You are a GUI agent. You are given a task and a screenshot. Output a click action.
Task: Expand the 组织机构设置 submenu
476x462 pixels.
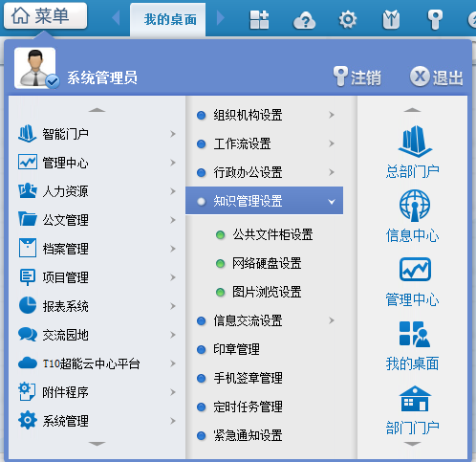click(x=332, y=115)
